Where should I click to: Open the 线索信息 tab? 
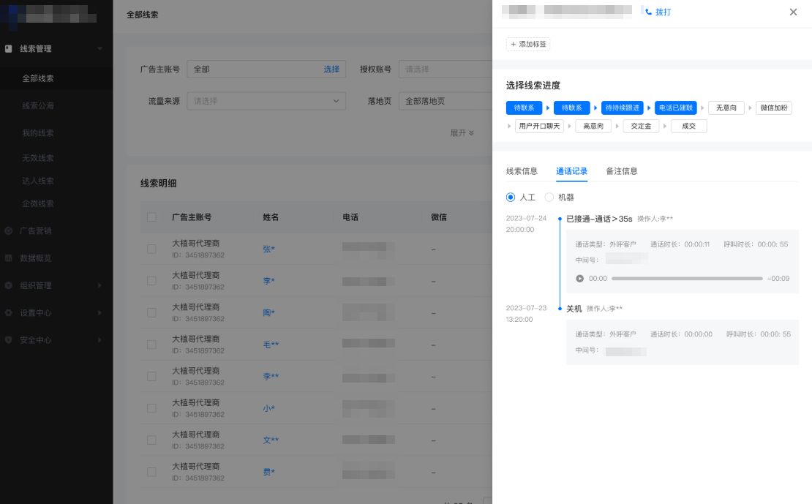(522, 171)
